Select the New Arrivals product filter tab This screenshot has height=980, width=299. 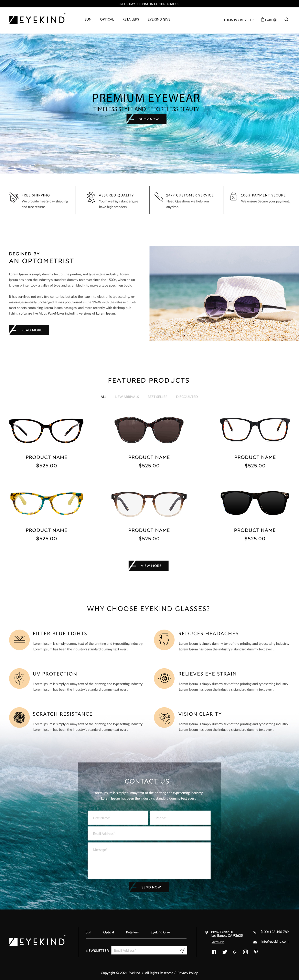pyautogui.click(x=127, y=397)
